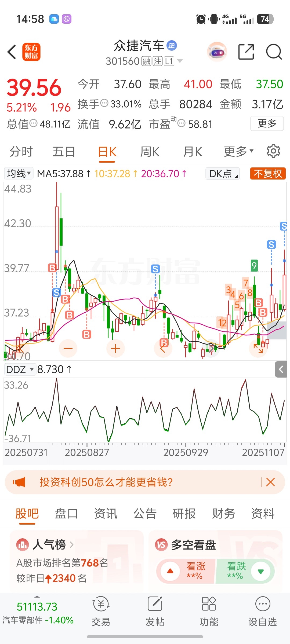Open the 东方财富 logo home
Image resolution: width=290 pixels, height=644 pixels.
pyautogui.click(x=31, y=52)
